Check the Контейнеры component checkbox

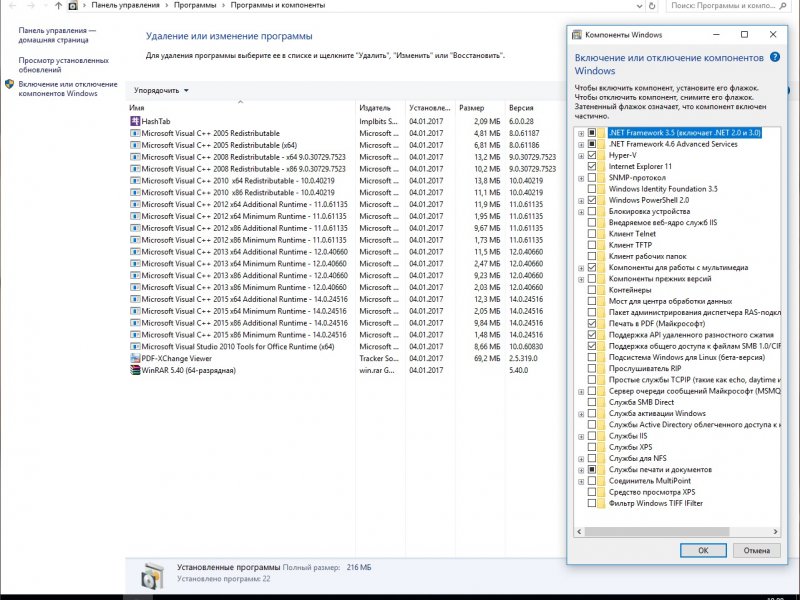[x=592, y=290]
